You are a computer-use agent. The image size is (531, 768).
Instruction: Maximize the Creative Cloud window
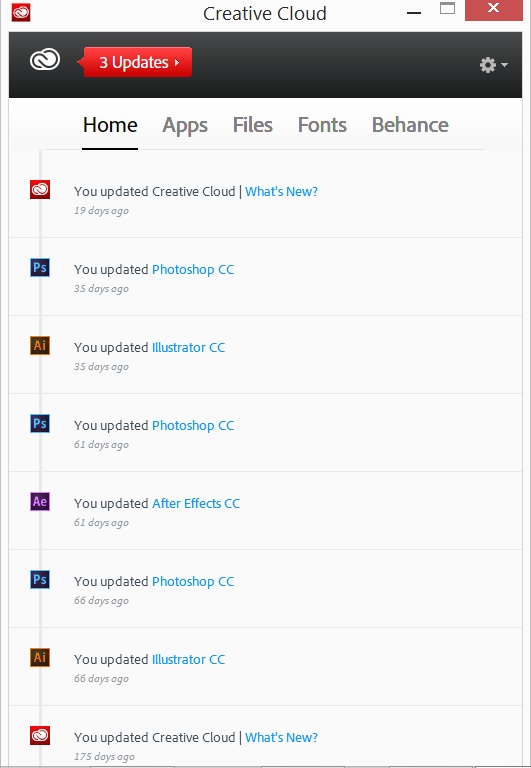[447, 9]
